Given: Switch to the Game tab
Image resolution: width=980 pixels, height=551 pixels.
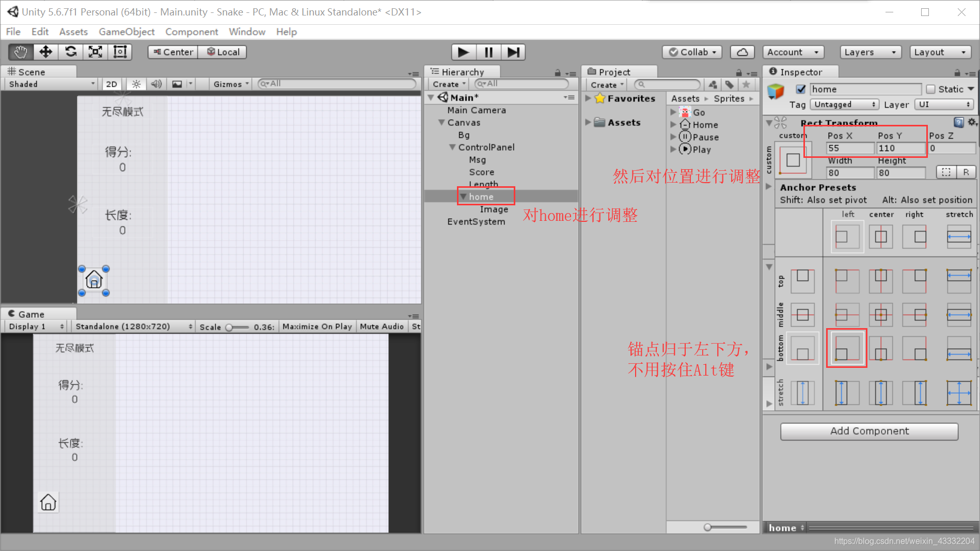Looking at the screenshot, I should pos(38,314).
